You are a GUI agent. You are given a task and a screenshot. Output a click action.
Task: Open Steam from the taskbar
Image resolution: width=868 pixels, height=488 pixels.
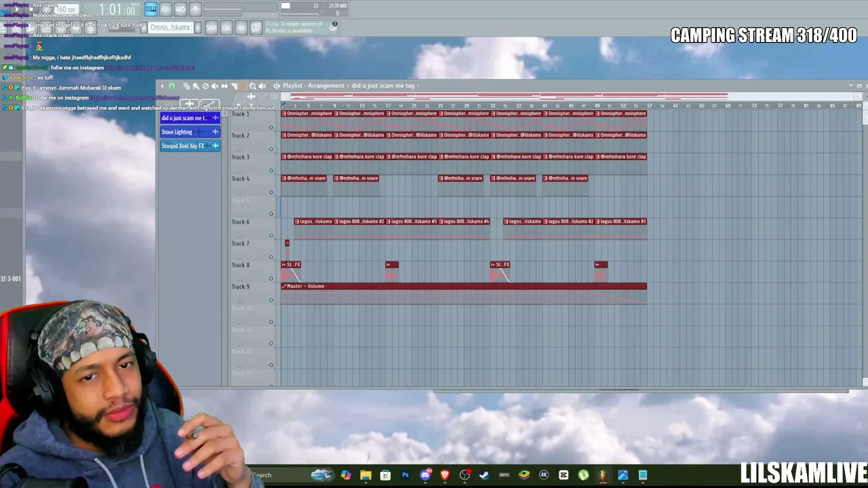pos(484,475)
